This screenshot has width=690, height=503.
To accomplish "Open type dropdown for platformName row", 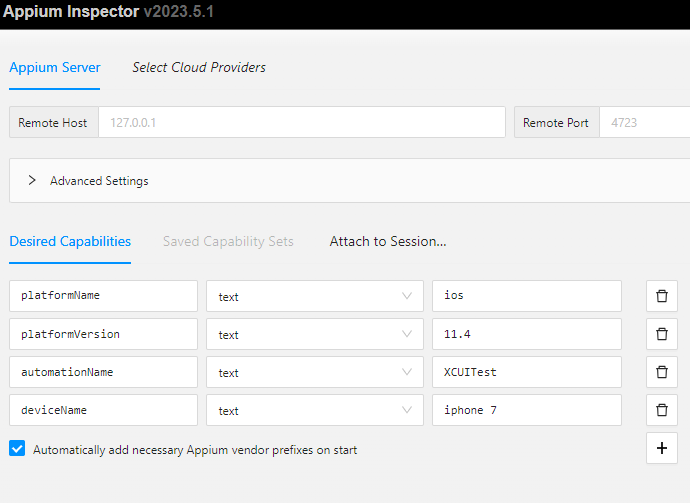I will [315, 296].
